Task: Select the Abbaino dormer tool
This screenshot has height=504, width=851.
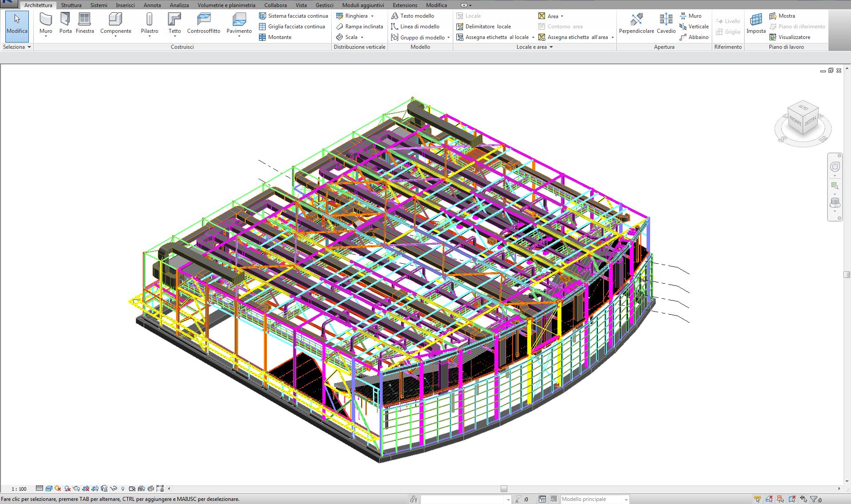Action: 694,37
